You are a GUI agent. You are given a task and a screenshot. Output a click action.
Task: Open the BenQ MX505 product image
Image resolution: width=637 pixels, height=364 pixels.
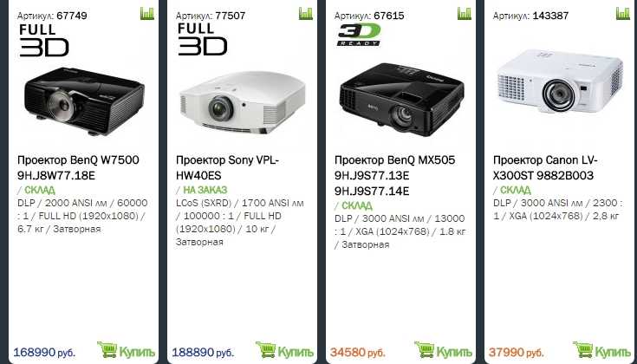coord(402,99)
